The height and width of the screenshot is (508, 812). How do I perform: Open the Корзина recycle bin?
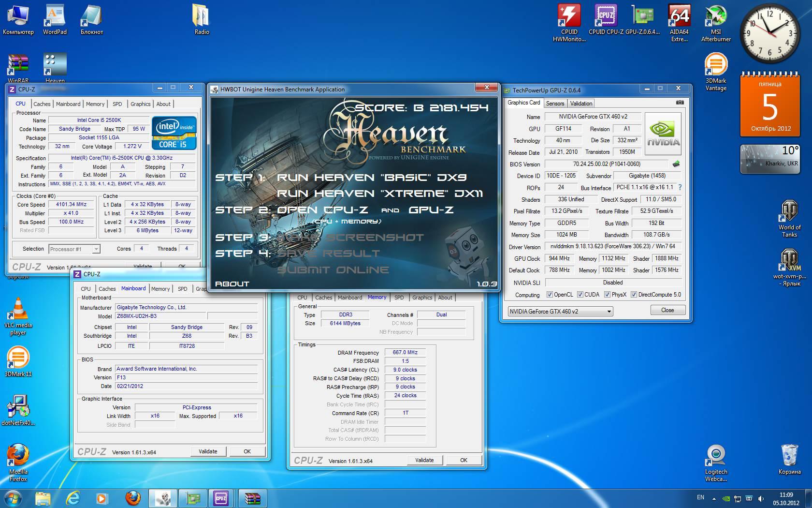tap(789, 459)
